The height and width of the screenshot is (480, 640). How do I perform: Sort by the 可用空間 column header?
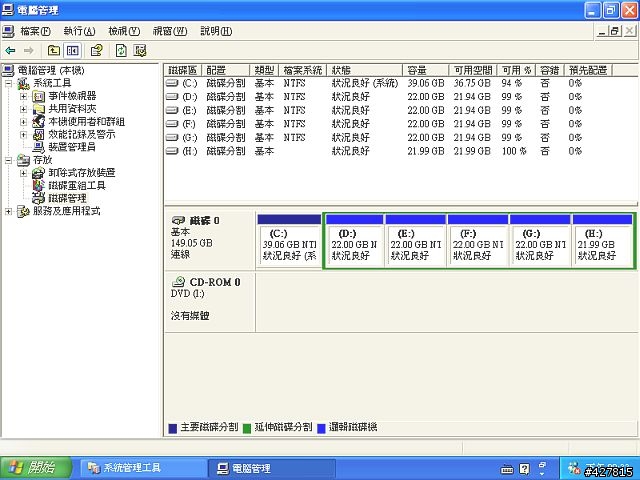point(473,70)
